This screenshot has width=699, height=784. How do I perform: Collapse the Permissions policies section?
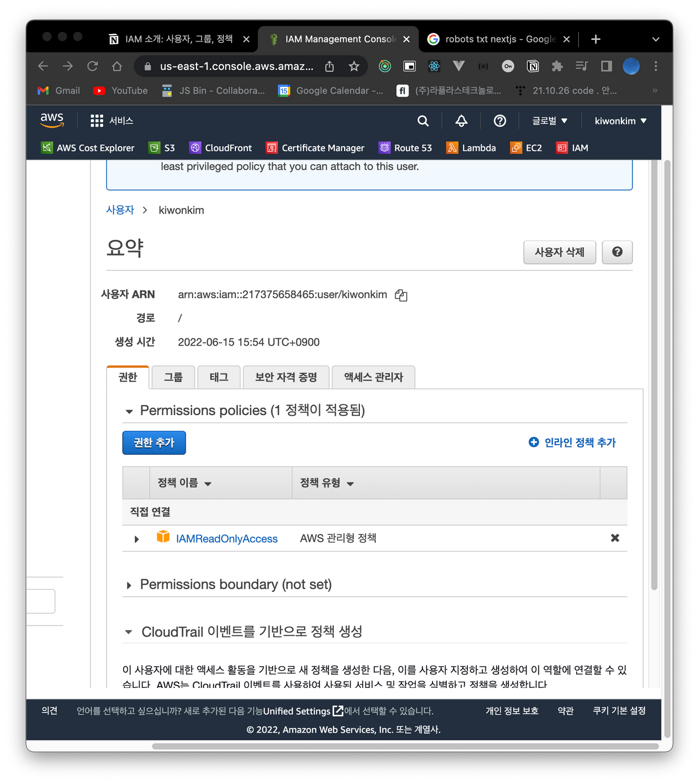[x=129, y=411]
